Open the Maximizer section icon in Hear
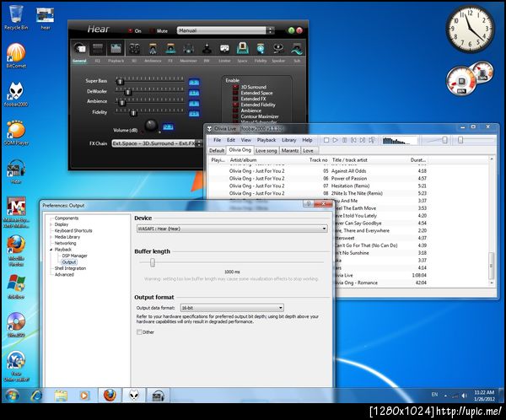Image resolution: width=506 pixels, height=420 pixels. coord(188,49)
